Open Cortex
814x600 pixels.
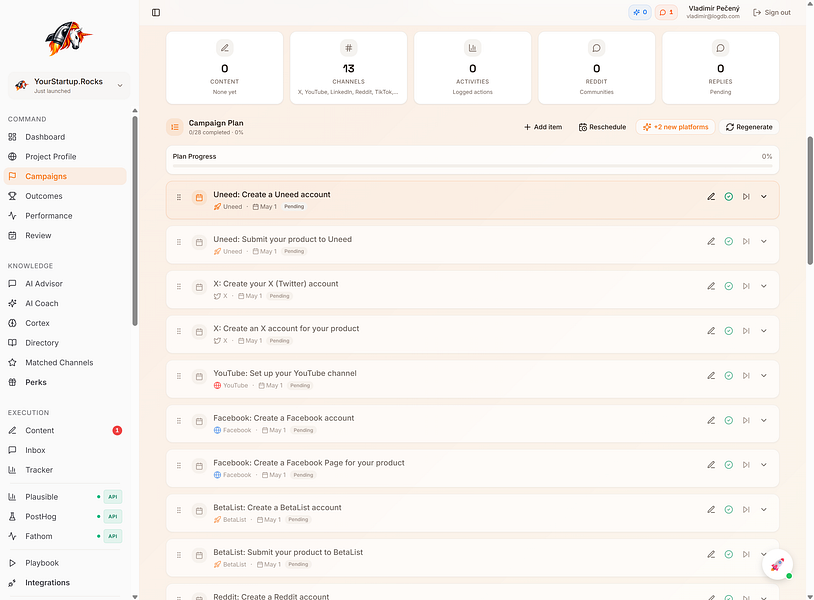65,323
